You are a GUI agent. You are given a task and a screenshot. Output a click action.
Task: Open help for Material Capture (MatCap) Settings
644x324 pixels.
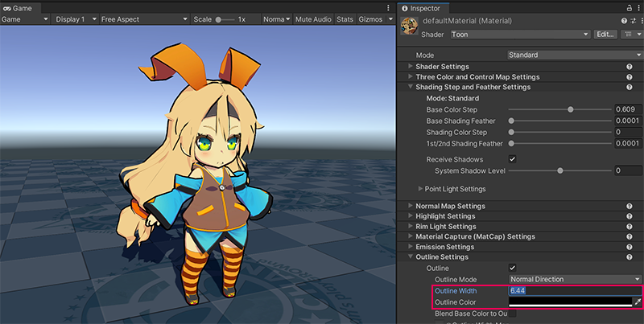click(629, 236)
